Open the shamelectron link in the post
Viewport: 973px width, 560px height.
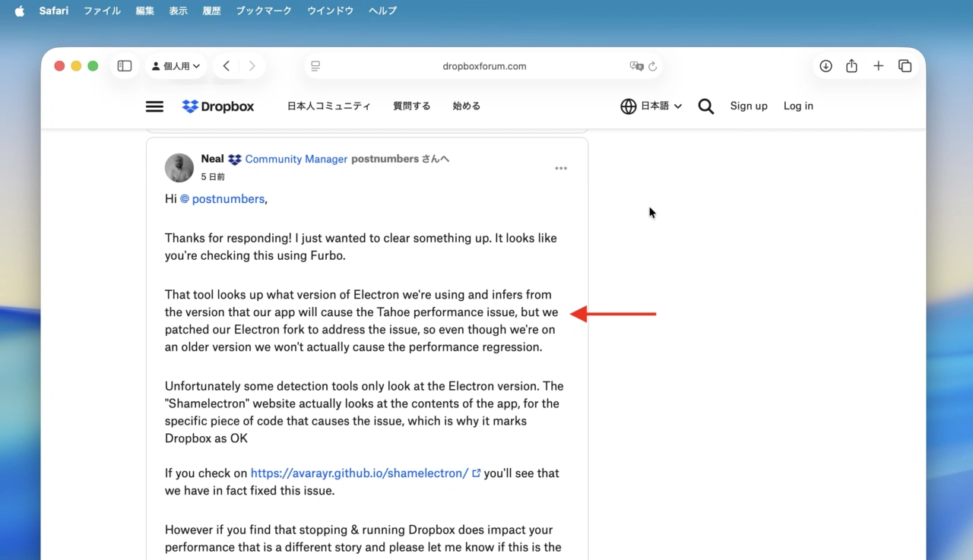point(359,473)
